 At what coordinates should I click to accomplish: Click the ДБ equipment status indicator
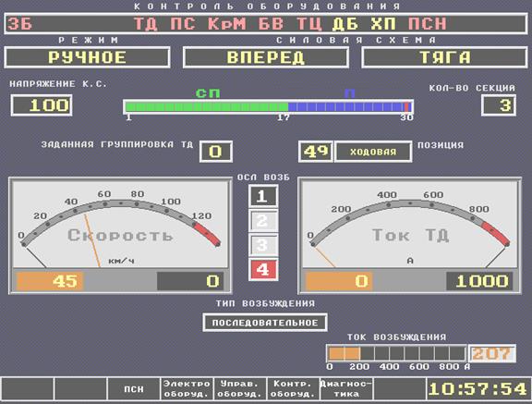pyautogui.click(x=345, y=24)
